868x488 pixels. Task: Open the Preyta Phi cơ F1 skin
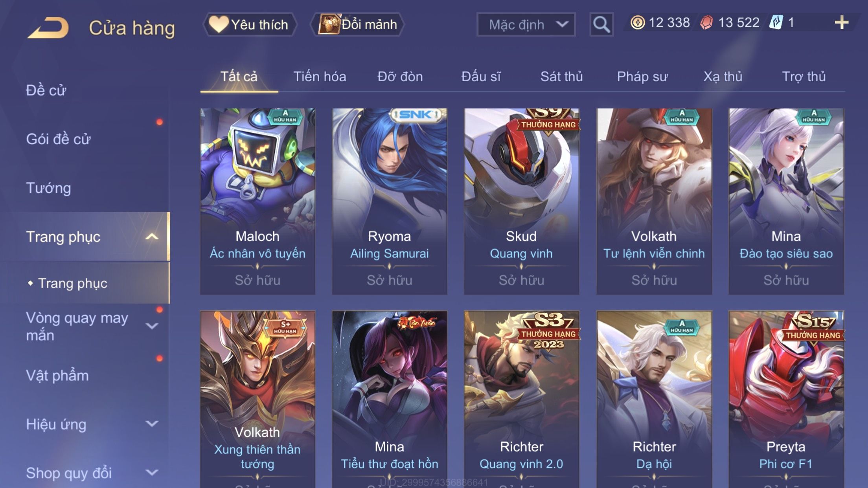(x=786, y=400)
